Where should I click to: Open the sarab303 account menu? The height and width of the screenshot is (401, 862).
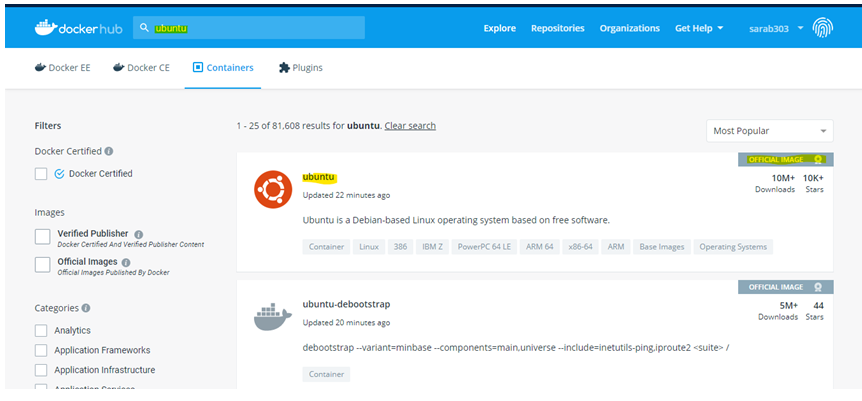(x=776, y=28)
